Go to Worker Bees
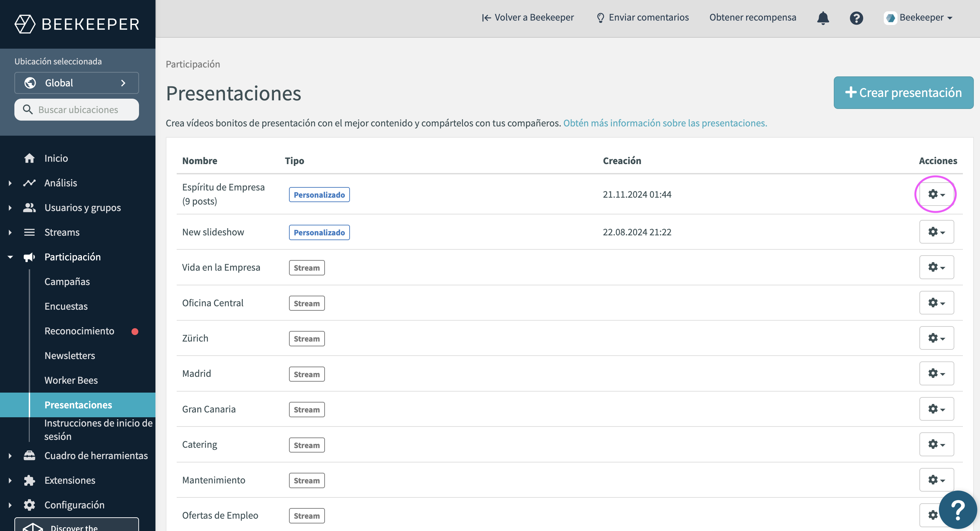980x531 pixels. point(71,380)
